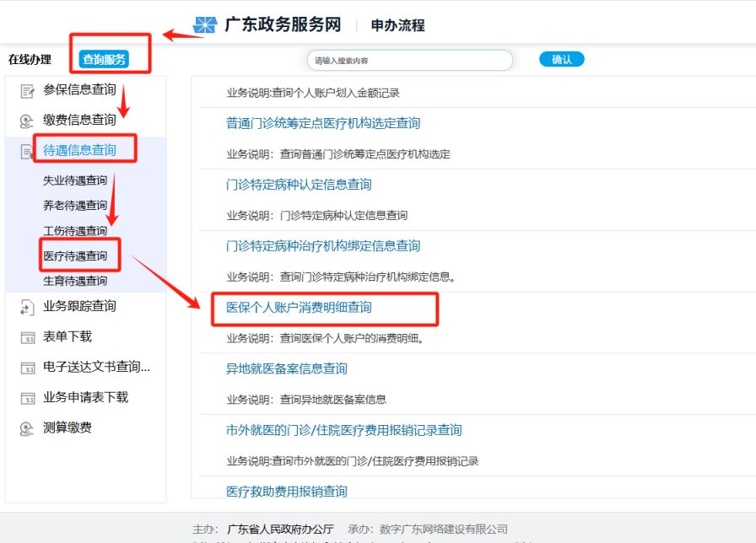The height and width of the screenshot is (543, 756).
Task: Select 失业待遇查询 in the sidebar
Action: 75,180
